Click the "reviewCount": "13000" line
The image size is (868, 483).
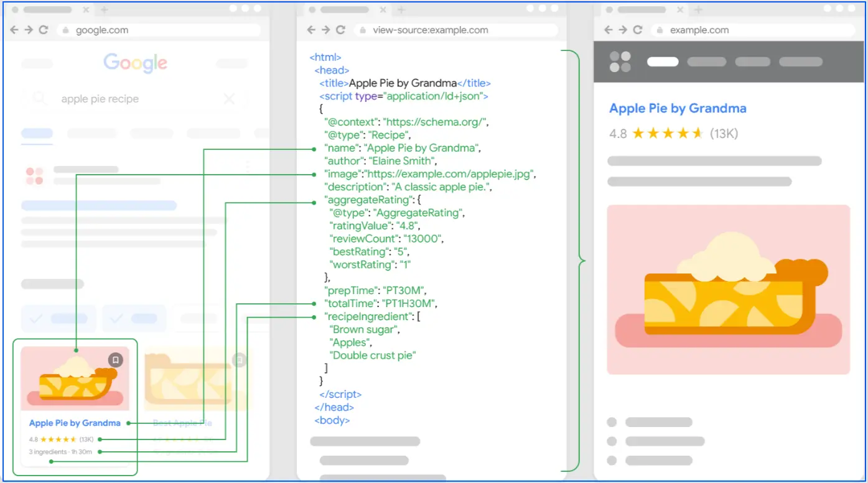(x=386, y=238)
